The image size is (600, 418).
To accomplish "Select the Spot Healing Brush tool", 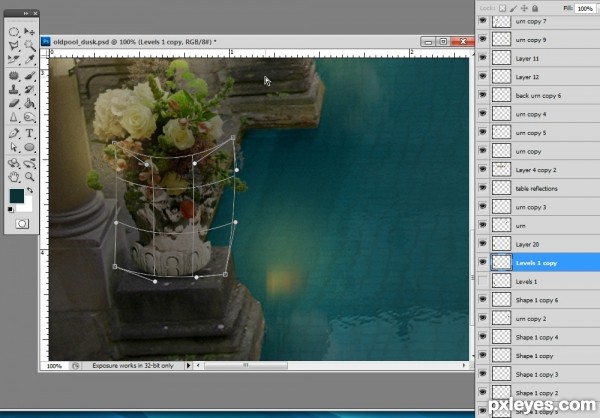I will click(14, 76).
